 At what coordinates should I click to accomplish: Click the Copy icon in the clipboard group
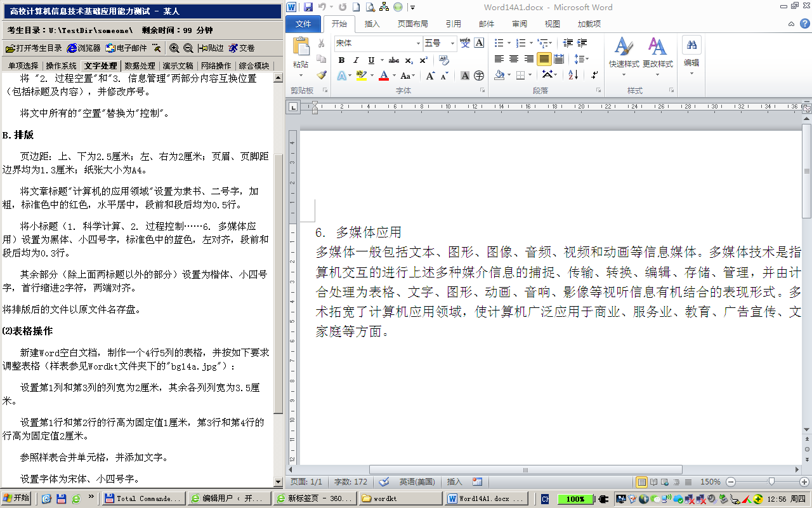[322, 59]
